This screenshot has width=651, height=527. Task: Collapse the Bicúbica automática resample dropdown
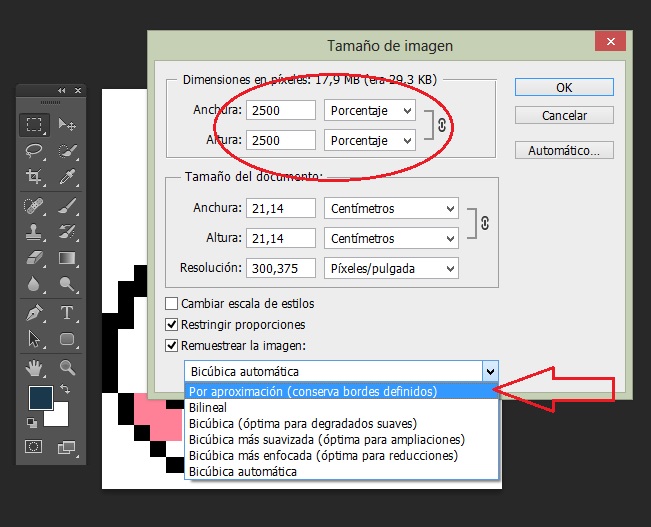coord(490,371)
